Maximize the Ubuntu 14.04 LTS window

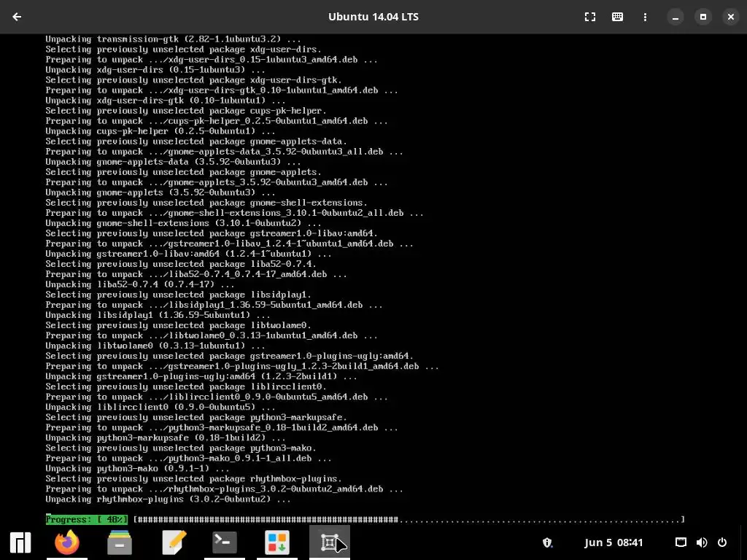point(703,17)
